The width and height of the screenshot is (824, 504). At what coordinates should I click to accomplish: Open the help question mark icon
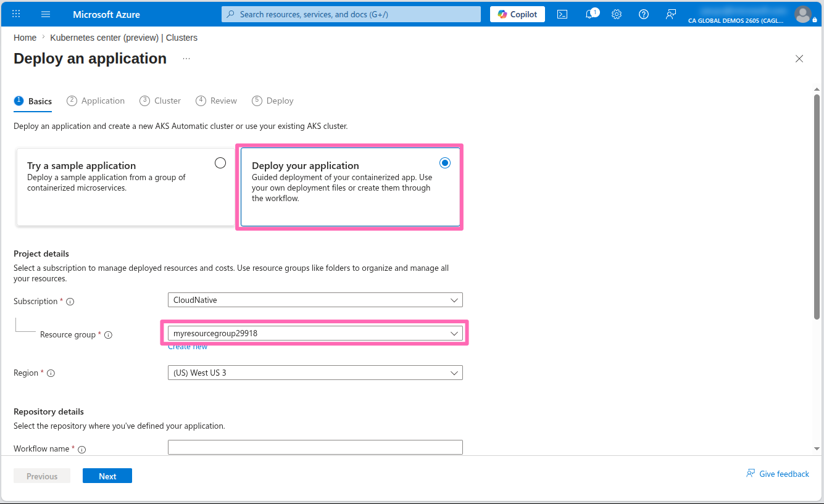(x=644, y=14)
